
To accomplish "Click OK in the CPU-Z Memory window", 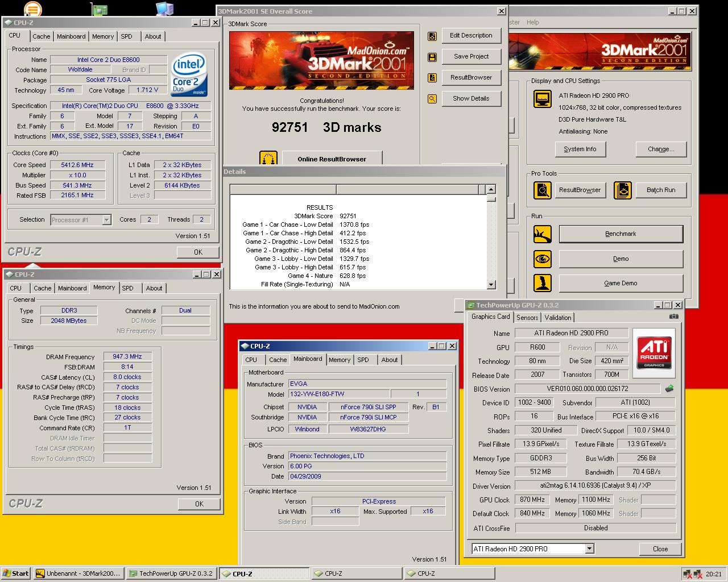I will coord(199,504).
